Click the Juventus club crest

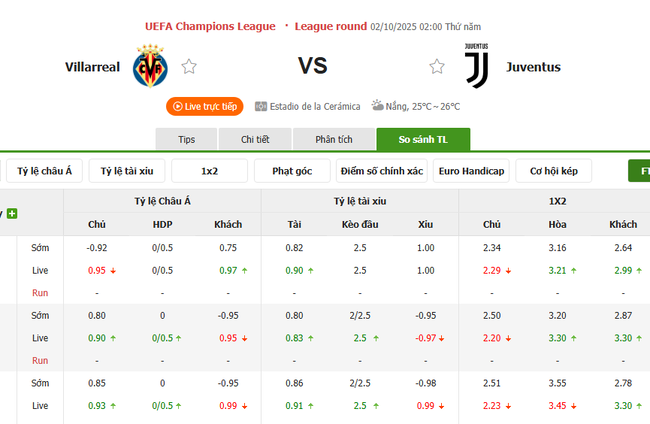pyautogui.click(x=474, y=66)
